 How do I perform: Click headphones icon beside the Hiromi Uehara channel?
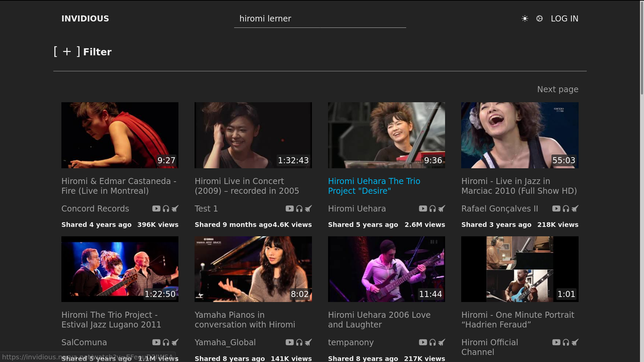point(433,208)
